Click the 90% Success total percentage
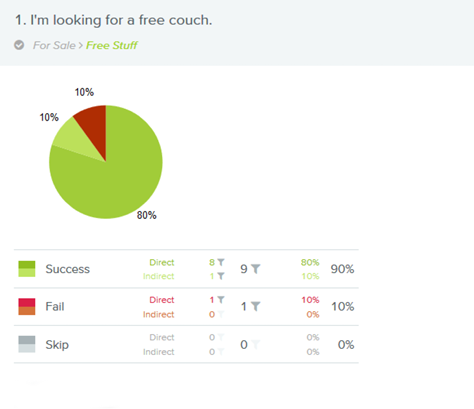474x409 pixels. point(342,269)
